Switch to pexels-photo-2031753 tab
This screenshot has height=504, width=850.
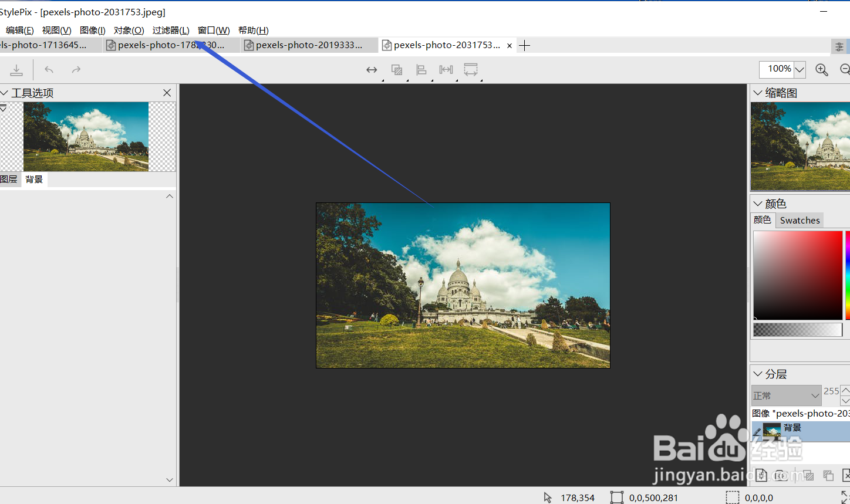447,45
